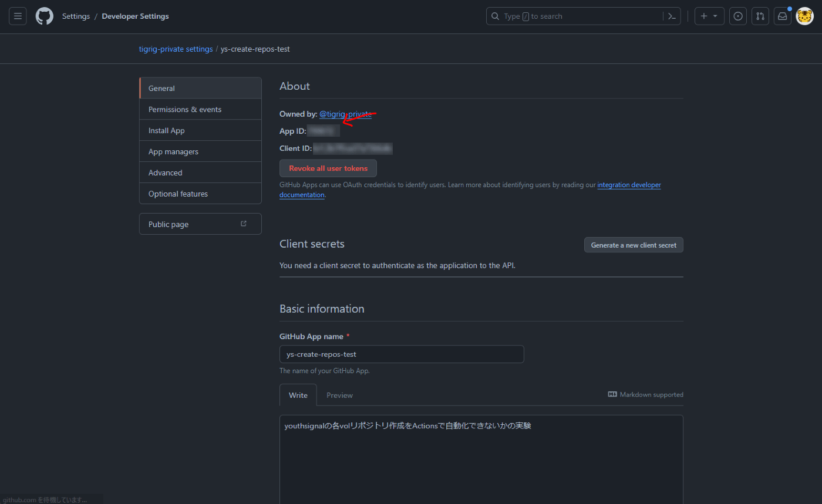Open integration developer documentation link
This screenshot has height=504, width=822.
(x=629, y=185)
